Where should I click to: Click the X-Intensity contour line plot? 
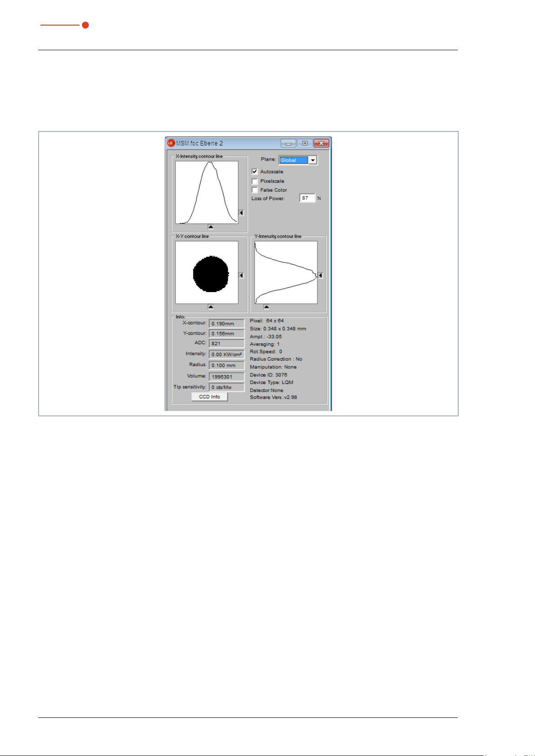(x=207, y=192)
